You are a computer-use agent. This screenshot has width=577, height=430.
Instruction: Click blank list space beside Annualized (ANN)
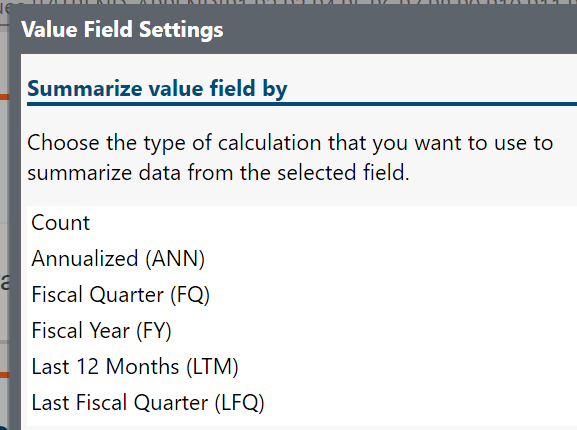(390, 259)
